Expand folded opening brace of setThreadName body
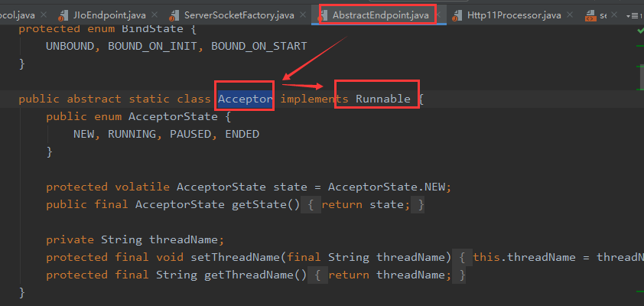Image resolution: width=644 pixels, height=306 pixels. [463, 258]
